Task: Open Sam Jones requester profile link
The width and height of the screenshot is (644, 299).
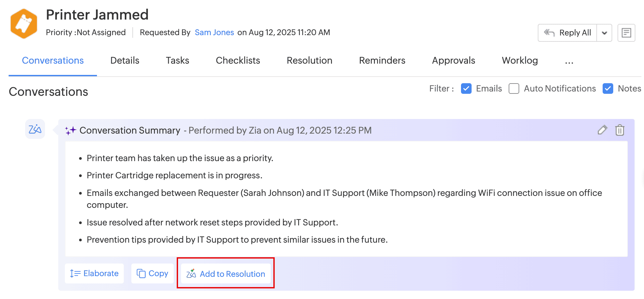Action: coord(214,32)
